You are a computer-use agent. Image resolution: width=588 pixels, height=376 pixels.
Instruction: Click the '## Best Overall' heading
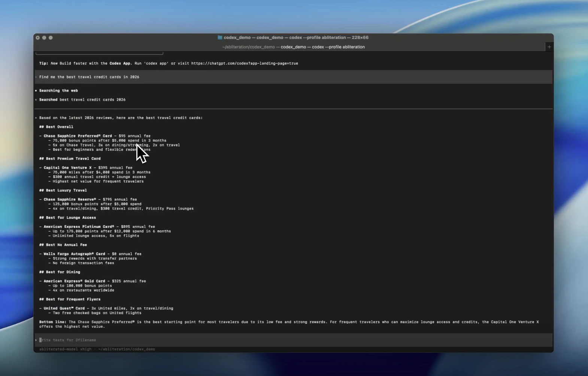coord(56,127)
